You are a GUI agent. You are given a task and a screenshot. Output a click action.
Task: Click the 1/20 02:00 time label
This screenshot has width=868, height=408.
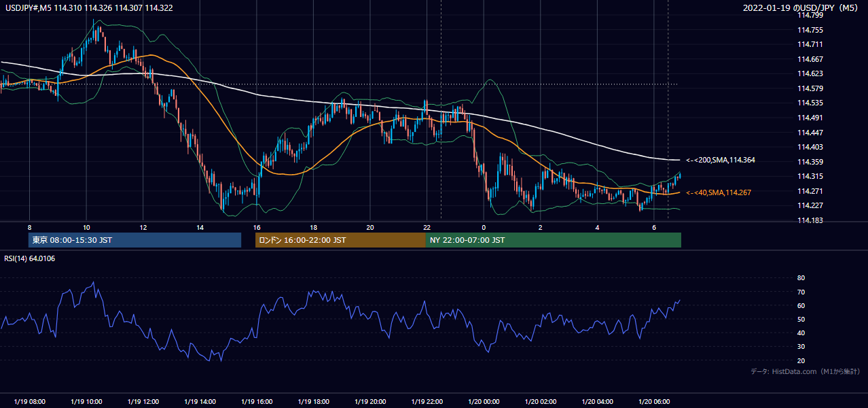[540, 401]
